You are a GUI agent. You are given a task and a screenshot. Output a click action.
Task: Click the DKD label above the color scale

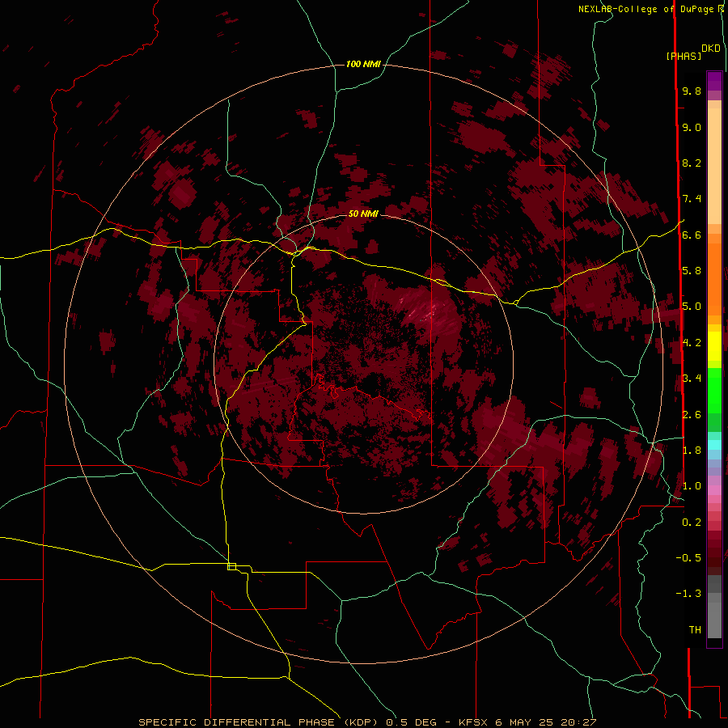711,48
